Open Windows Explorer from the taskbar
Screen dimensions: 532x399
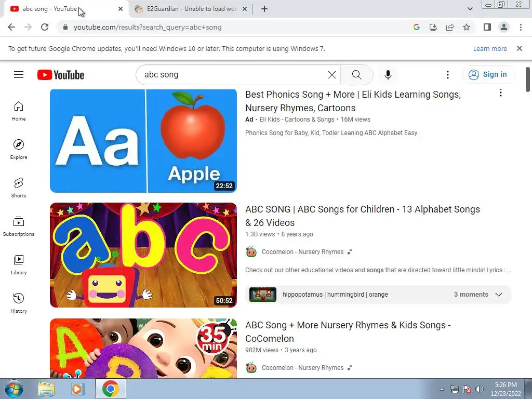point(46,389)
